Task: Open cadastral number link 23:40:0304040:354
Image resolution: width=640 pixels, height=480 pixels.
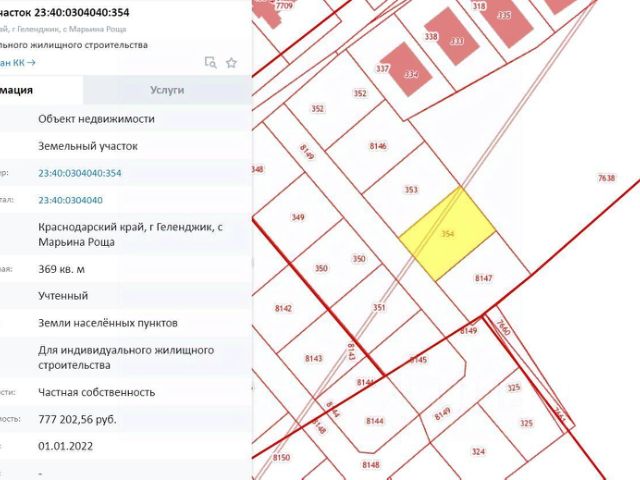Action: pos(80,173)
